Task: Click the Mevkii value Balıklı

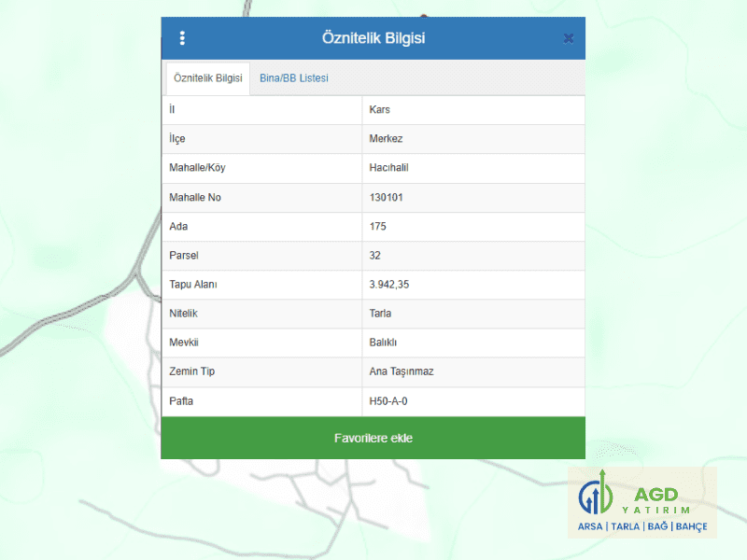Action: tap(383, 343)
